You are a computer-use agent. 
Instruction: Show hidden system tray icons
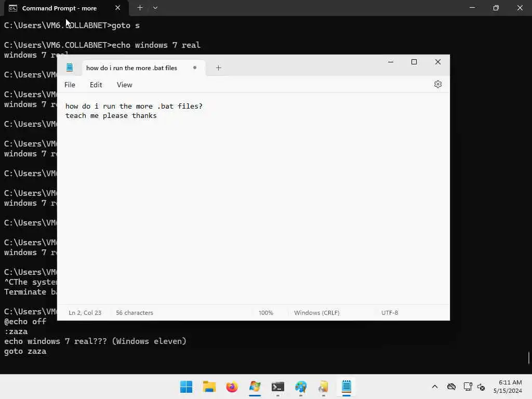pos(435,387)
